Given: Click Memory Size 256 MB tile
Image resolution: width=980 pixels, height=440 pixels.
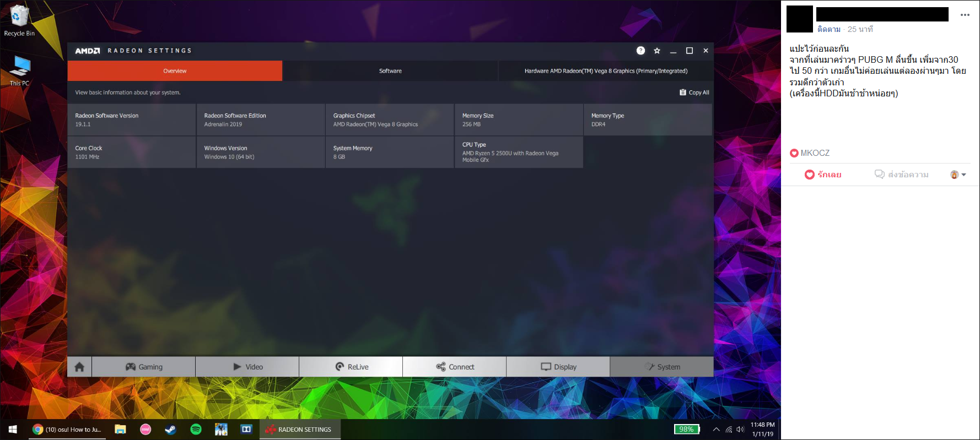Looking at the screenshot, I should pos(519,119).
